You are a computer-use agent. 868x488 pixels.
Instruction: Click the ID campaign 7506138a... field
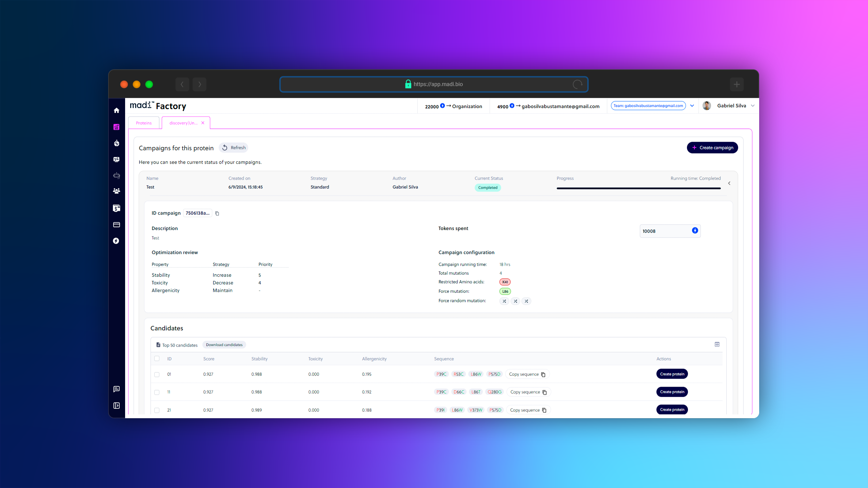click(x=197, y=213)
